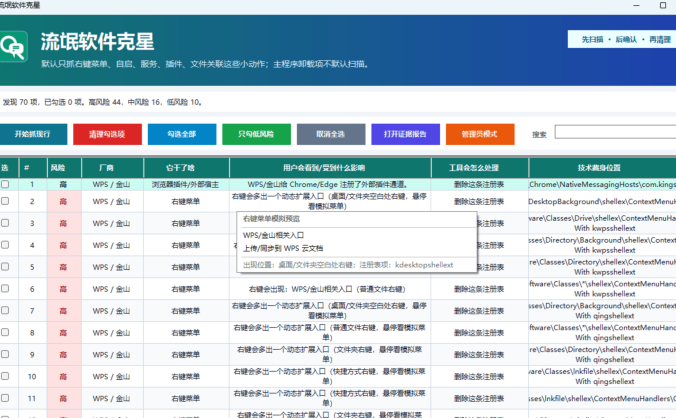Sort by the 厂商 column header
676x418 pixels.
112,168
